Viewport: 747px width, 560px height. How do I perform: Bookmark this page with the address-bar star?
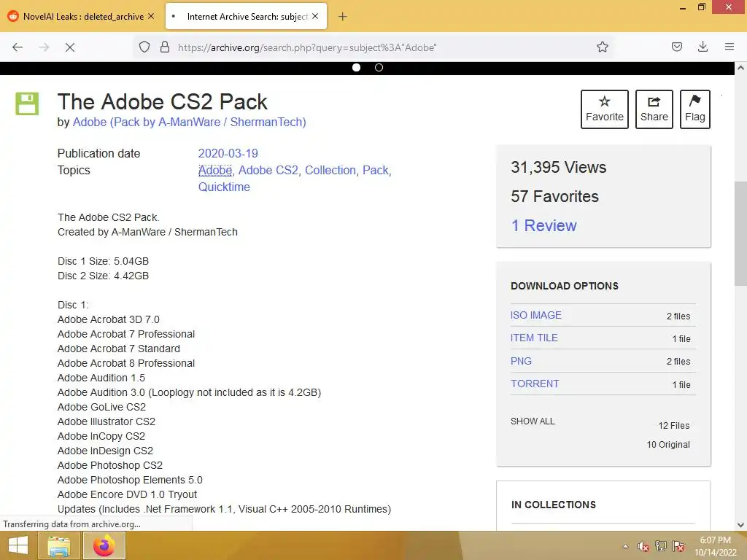coord(603,47)
